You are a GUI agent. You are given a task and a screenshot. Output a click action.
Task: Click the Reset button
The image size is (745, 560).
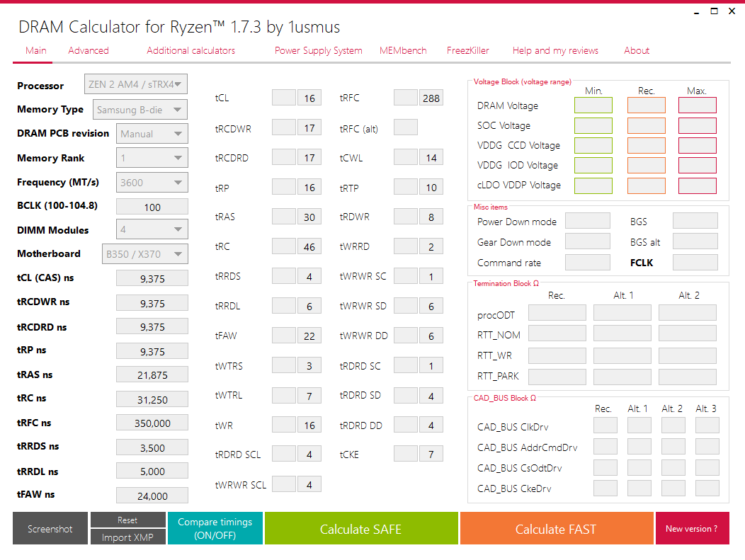point(127,520)
